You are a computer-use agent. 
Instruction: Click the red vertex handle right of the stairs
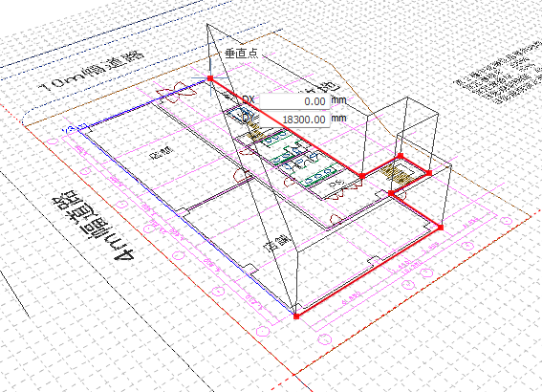pos(429,173)
